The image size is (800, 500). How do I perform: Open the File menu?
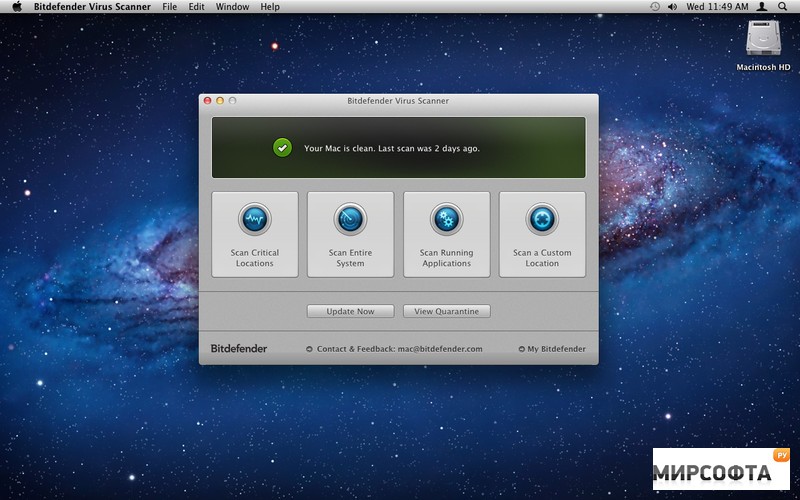tap(170, 7)
